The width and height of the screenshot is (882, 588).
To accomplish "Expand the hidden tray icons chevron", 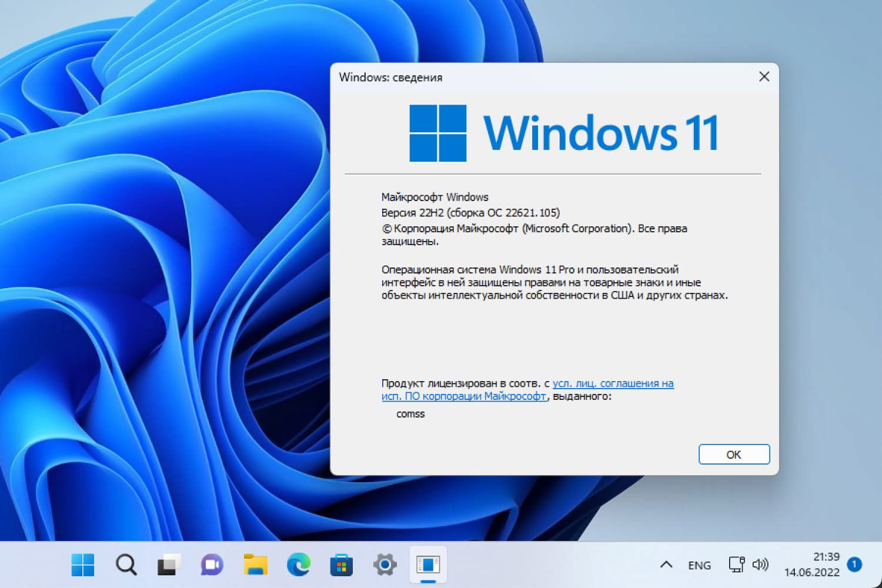I will pyautogui.click(x=666, y=565).
